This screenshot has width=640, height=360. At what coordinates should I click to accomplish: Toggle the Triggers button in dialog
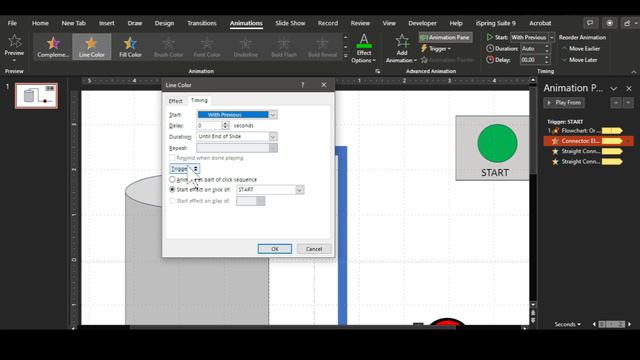point(184,169)
